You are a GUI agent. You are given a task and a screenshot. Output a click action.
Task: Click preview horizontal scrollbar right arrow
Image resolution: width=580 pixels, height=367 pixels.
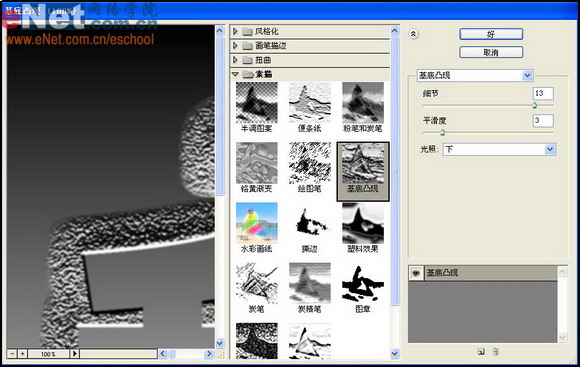[209, 354]
